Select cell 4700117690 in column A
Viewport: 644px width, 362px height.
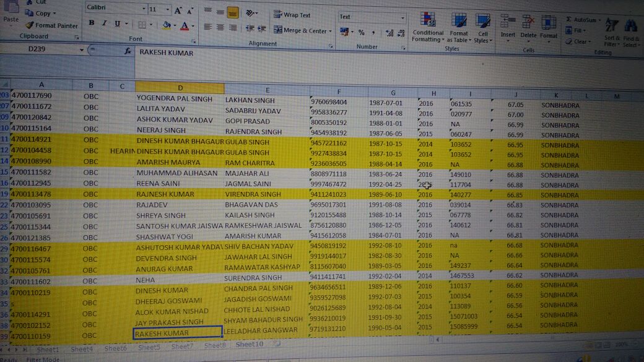tap(41, 95)
